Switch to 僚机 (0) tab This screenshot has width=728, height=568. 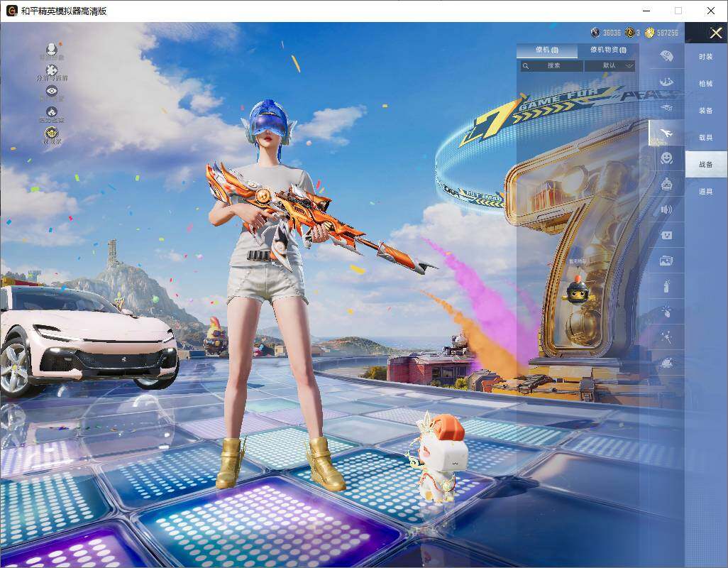tap(547, 50)
